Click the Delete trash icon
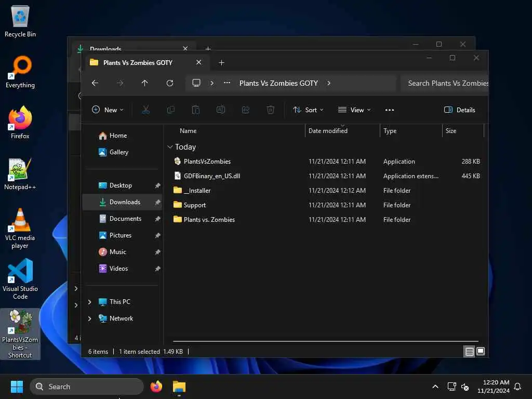This screenshot has height=399, width=532. [x=270, y=110]
